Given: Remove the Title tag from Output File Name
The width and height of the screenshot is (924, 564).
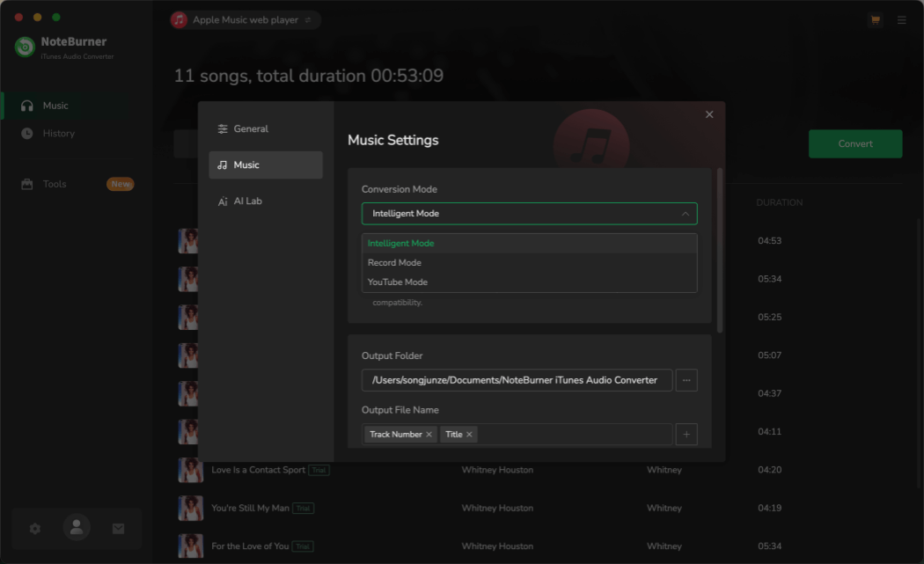Looking at the screenshot, I should click(469, 434).
